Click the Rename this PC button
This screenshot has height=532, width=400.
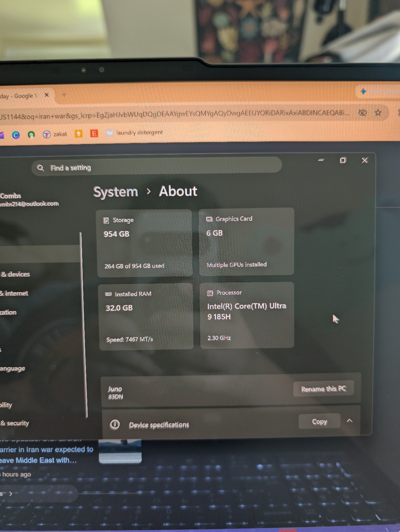(323, 389)
